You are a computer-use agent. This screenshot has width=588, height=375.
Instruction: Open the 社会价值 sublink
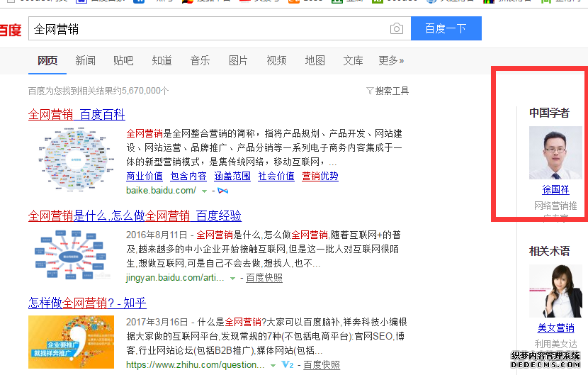tap(276, 176)
